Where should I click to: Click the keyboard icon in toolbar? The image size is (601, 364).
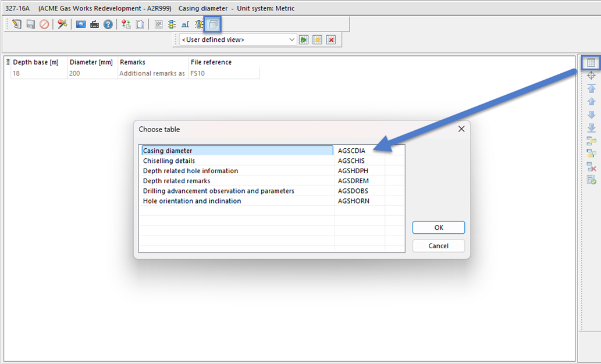click(x=94, y=24)
